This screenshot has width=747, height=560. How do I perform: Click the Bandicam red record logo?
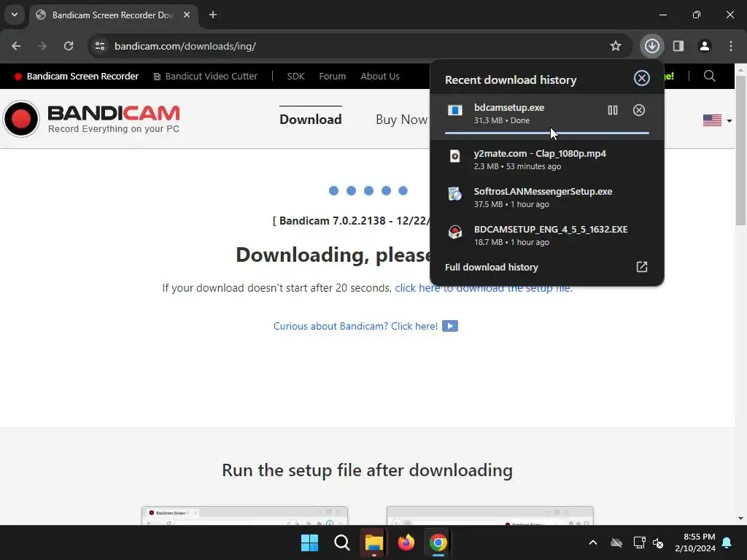click(x=21, y=119)
